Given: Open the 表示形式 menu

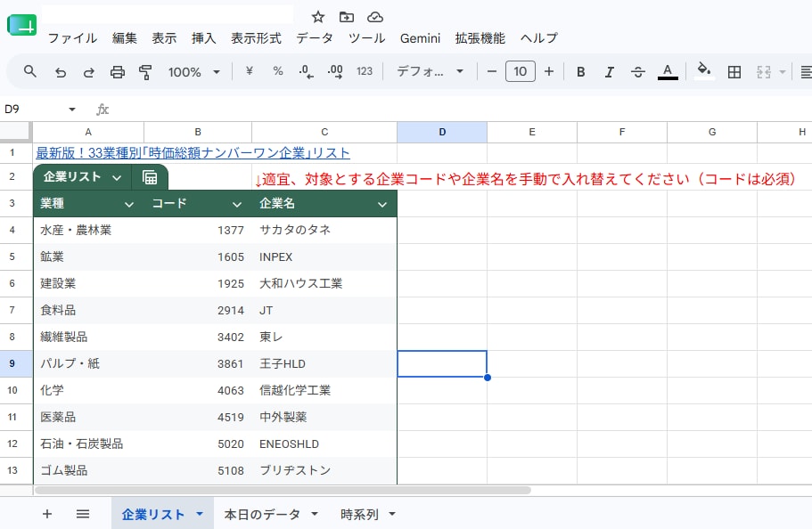Looking at the screenshot, I should (x=256, y=38).
